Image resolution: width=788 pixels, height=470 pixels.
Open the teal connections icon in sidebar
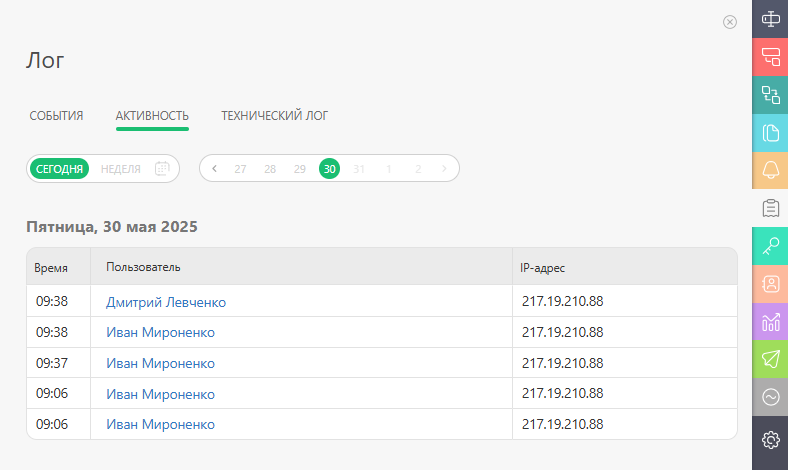click(770, 95)
